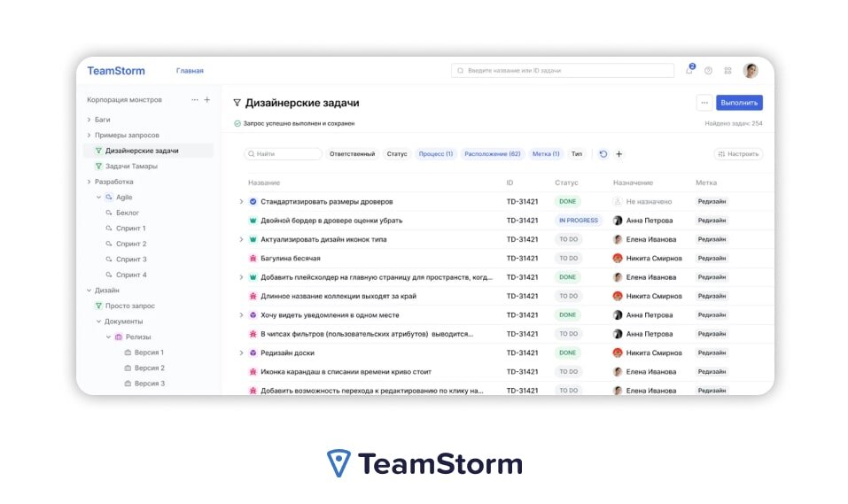Open the user profile avatar

[751, 70]
